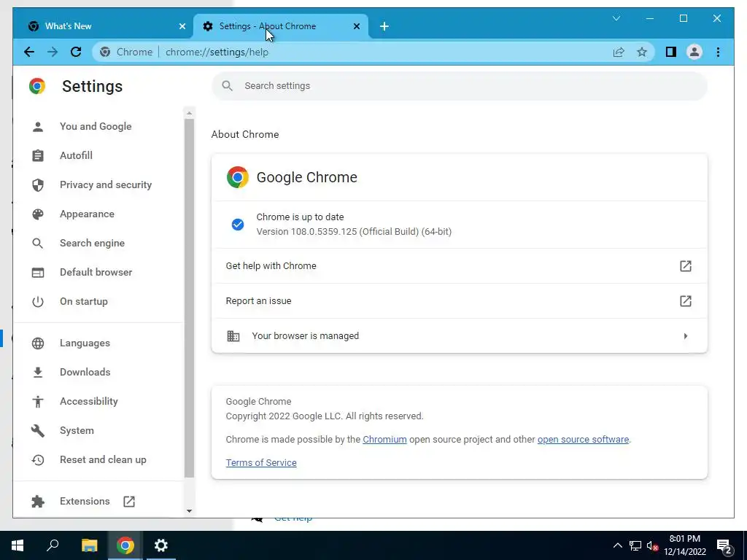
Task: Open the Windows Start menu
Action: pos(18,545)
